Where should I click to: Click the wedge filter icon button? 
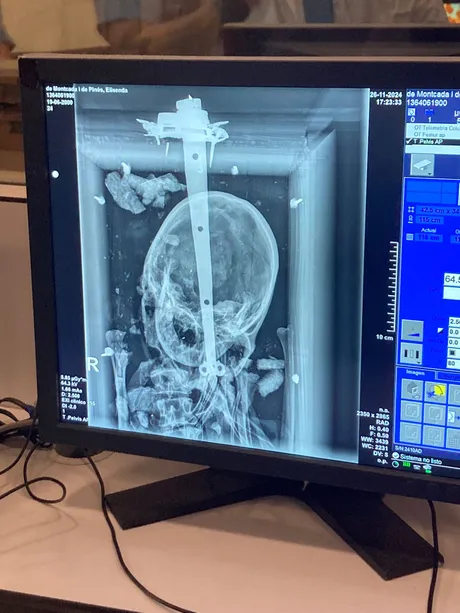[412, 331]
